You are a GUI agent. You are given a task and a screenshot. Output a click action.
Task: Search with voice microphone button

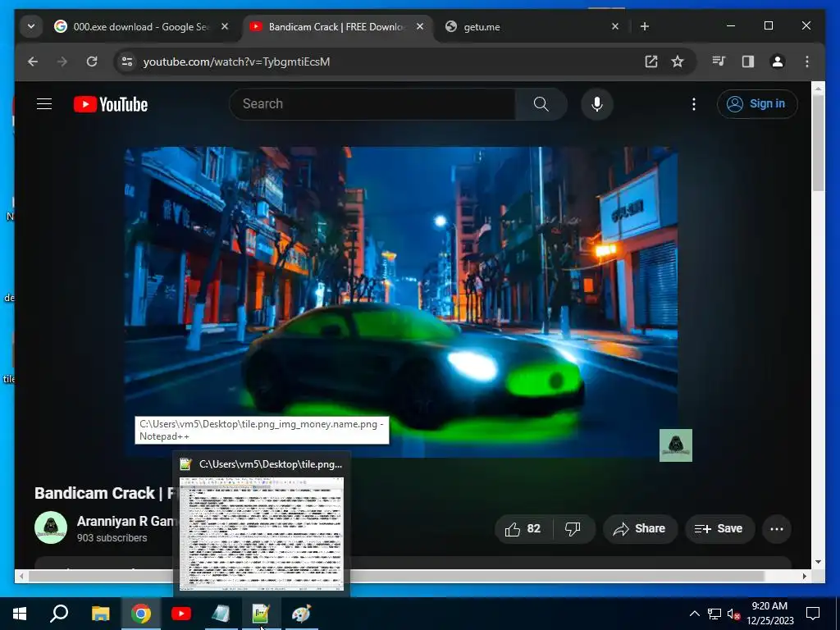pyautogui.click(x=597, y=104)
